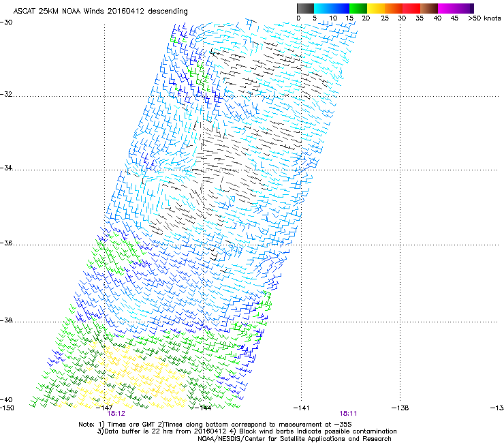Image resolution: width=504 pixels, height=443 pixels.
Task: Click note 'Times are GMT' text line
Action: tap(215, 425)
